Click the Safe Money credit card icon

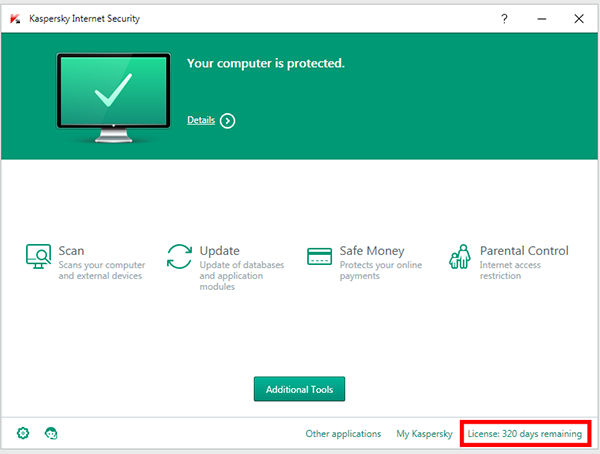coord(320,256)
